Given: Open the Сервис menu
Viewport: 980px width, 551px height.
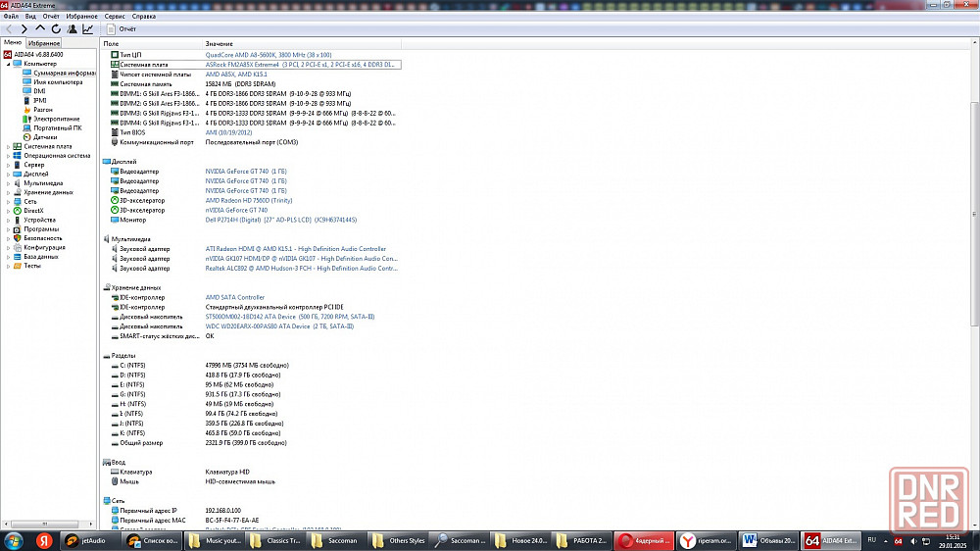Looking at the screenshot, I should pyautogui.click(x=115, y=17).
